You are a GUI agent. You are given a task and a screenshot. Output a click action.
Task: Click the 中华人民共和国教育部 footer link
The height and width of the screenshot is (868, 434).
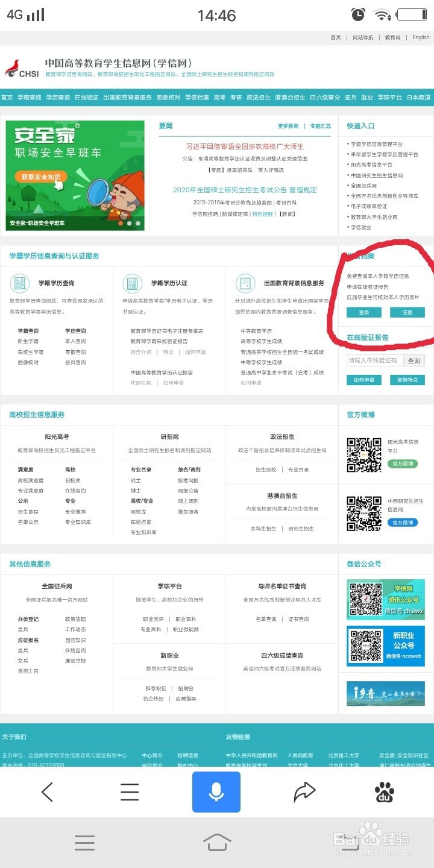(x=251, y=755)
